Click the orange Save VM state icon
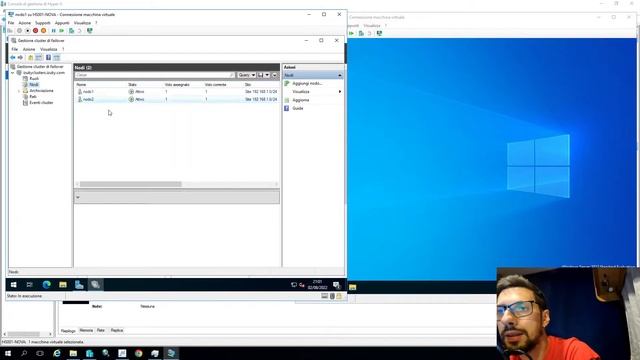 [x=44, y=31]
